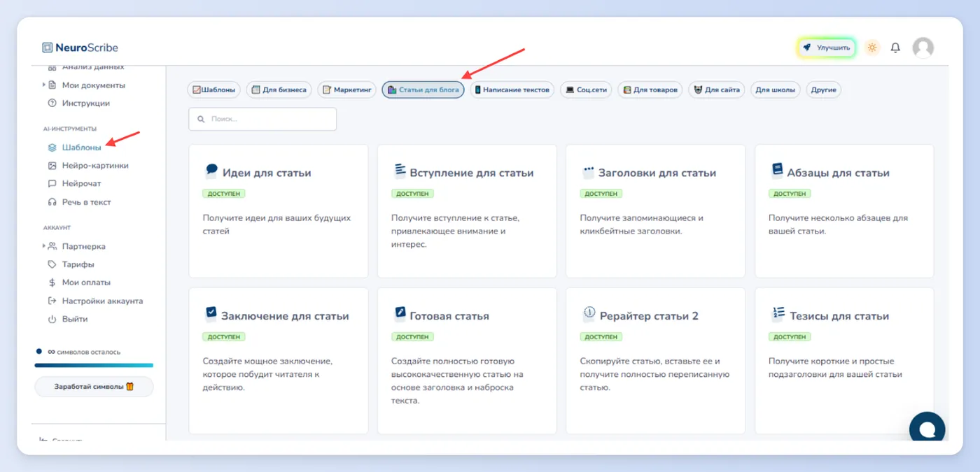Open Шаблоны in the sidebar

[81, 148]
